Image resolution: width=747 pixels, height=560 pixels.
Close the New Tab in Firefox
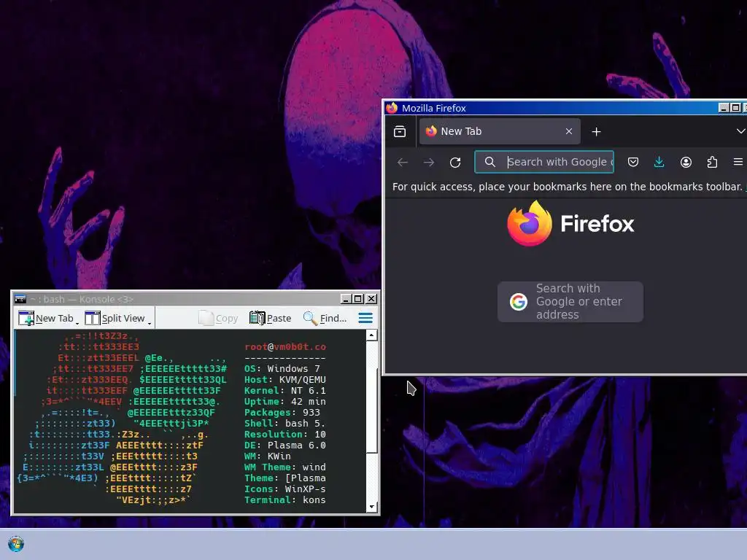coord(569,131)
